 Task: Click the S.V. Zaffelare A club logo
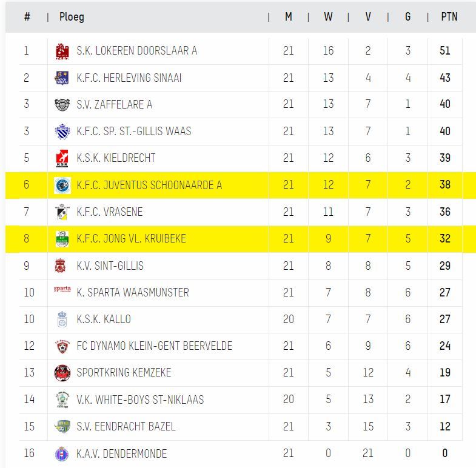[x=62, y=105]
